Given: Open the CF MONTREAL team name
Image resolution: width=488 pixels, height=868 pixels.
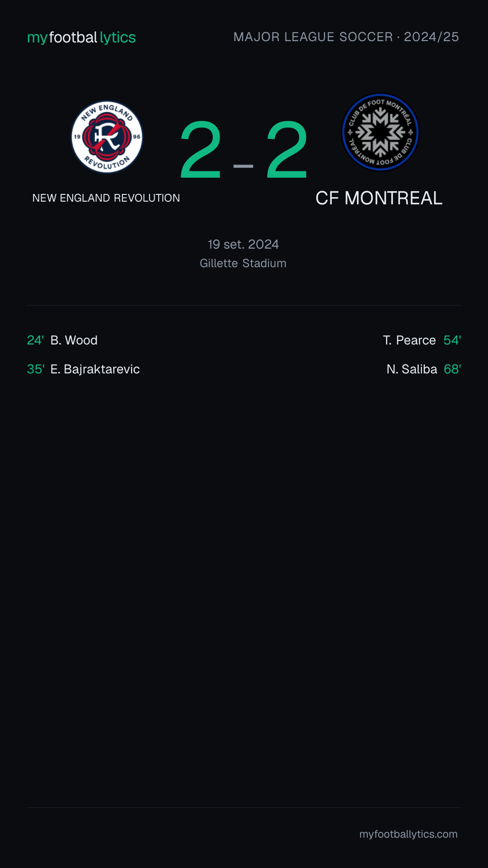Looking at the screenshot, I should pyautogui.click(x=379, y=198).
